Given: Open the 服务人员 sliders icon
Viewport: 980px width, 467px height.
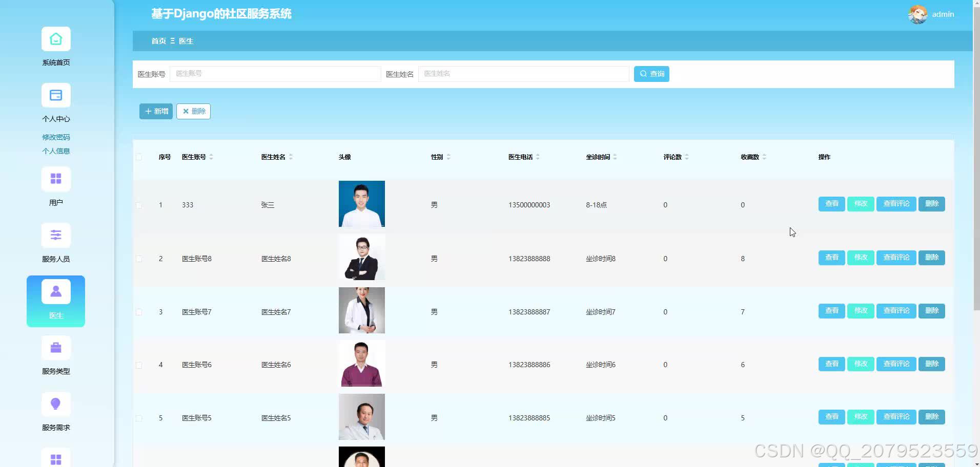Looking at the screenshot, I should point(56,235).
